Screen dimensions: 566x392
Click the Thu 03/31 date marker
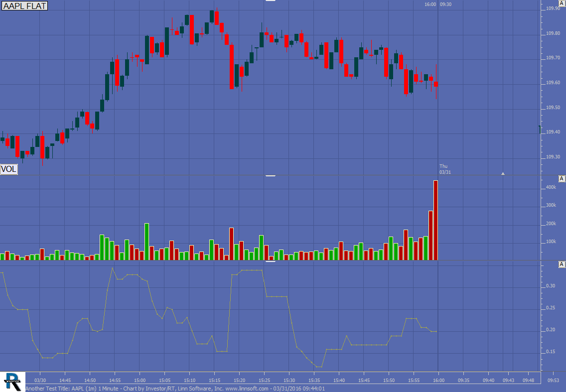(445, 169)
